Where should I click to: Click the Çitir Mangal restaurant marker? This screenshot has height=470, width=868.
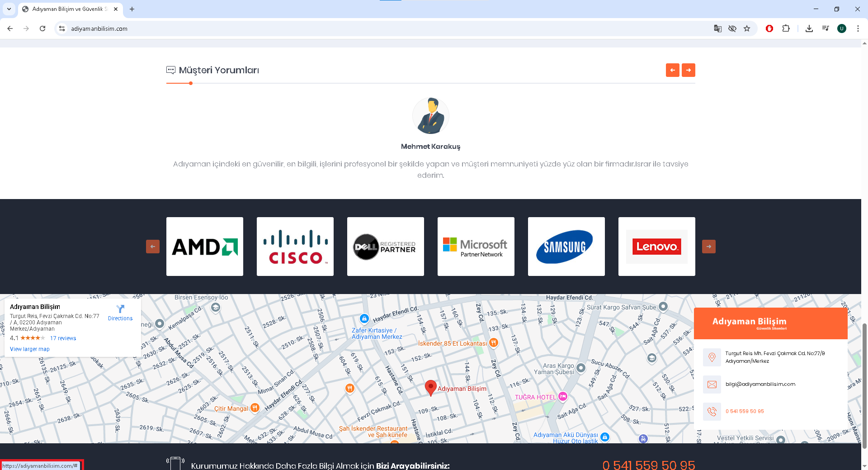coord(255,408)
